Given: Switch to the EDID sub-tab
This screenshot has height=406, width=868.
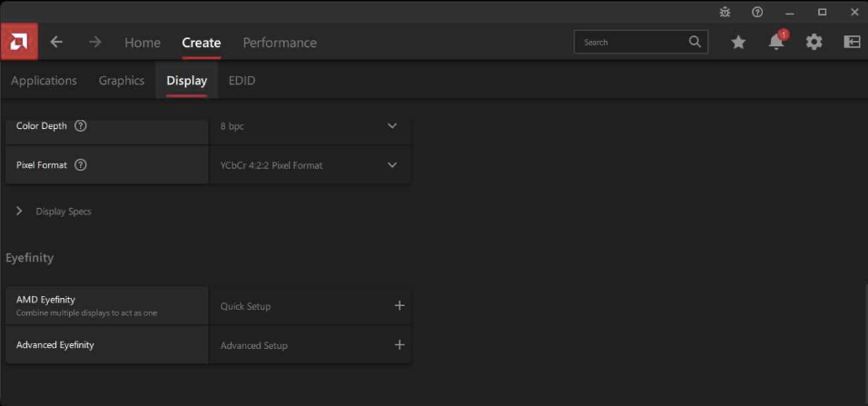Looking at the screenshot, I should coord(242,81).
